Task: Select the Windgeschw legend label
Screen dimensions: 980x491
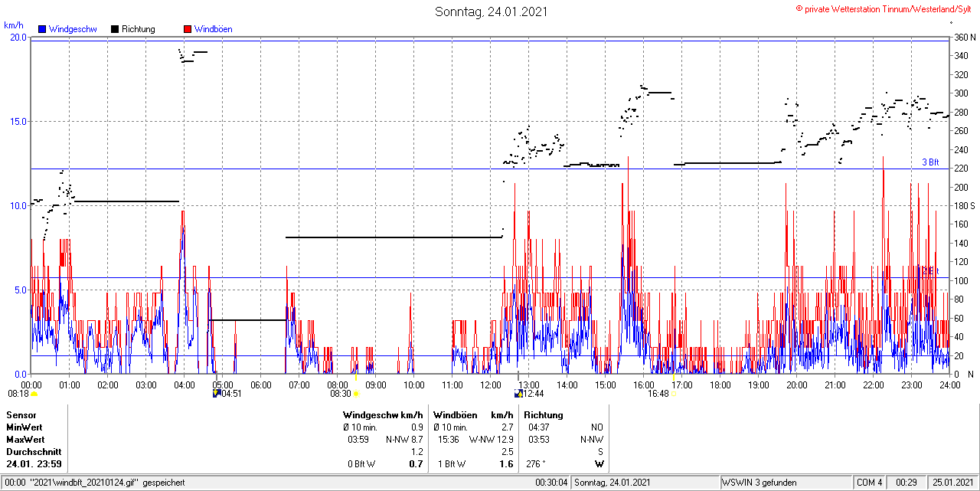Action: 73,29
